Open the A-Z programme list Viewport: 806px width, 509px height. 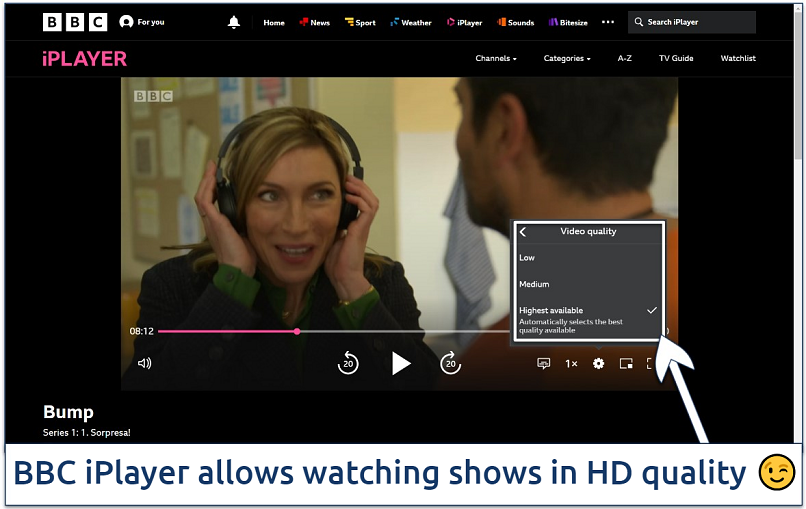(x=625, y=59)
